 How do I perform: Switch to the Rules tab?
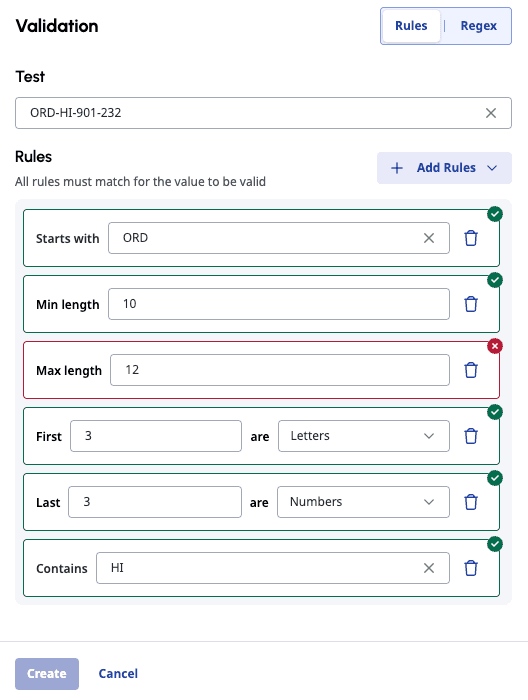(411, 26)
